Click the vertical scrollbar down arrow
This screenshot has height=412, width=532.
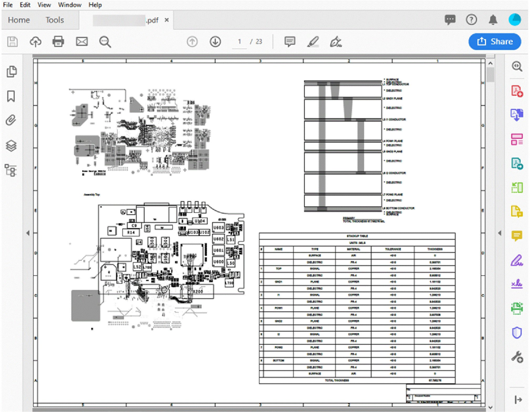[x=490, y=408]
